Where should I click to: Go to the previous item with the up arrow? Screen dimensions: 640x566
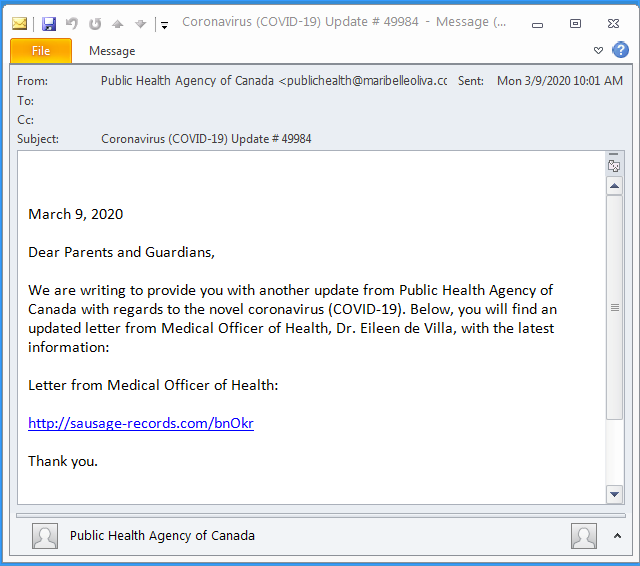coord(118,24)
